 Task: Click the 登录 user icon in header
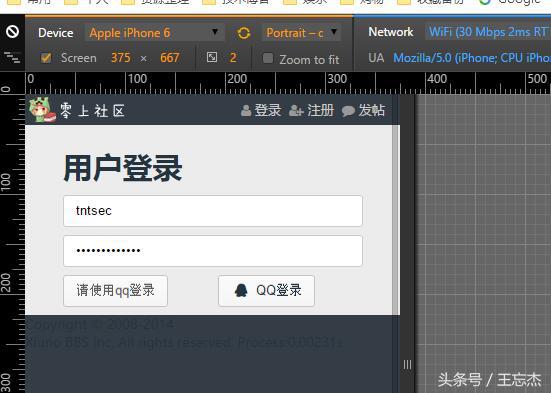[246, 111]
